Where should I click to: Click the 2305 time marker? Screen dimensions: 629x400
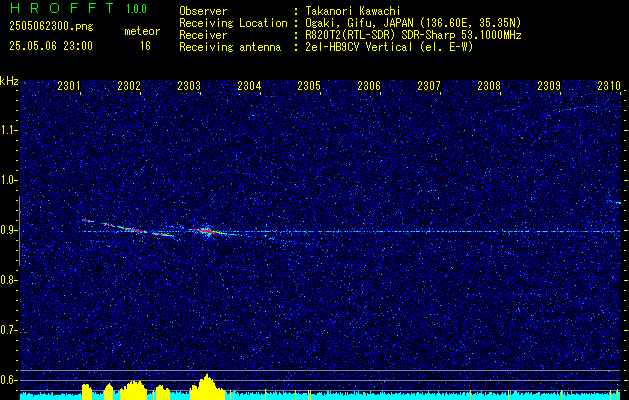[x=309, y=86]
